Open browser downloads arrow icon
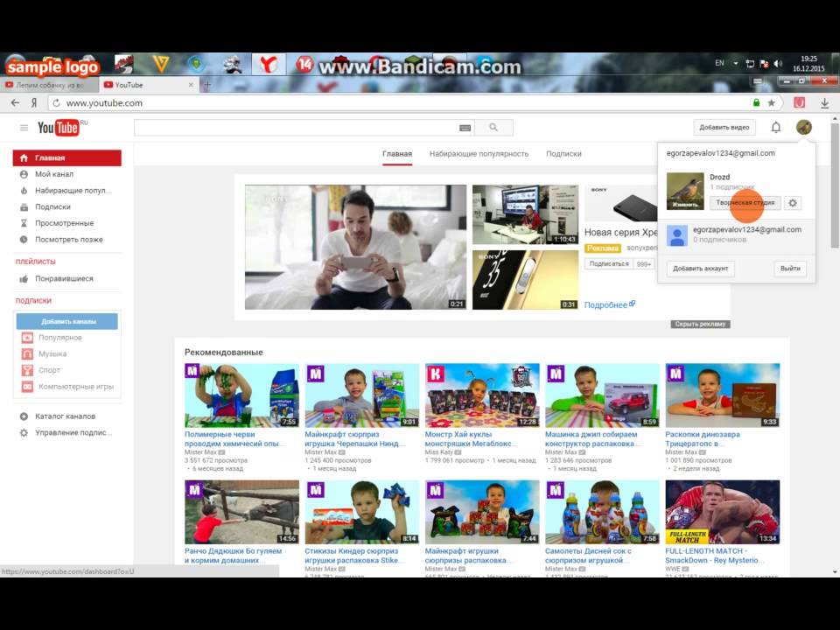840x630 pixels. (824, 103)
